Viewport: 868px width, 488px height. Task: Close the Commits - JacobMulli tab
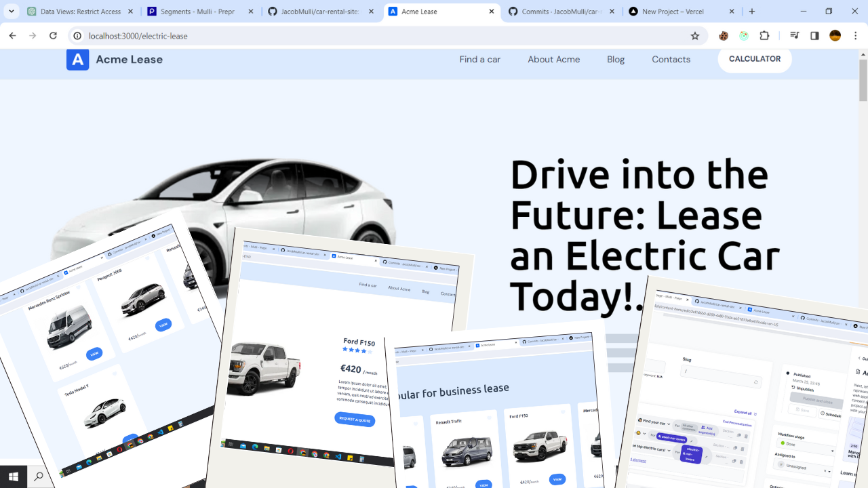[612, 12]
